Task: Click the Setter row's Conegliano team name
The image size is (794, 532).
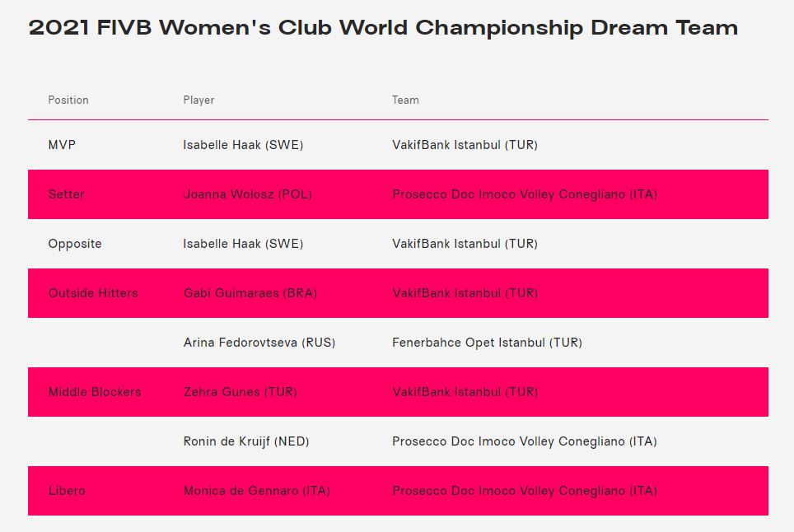Action: click(x=524, y=194)
